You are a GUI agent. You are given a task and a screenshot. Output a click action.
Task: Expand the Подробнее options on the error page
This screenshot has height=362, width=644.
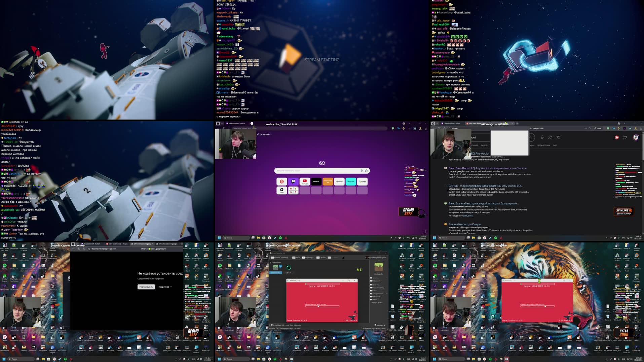click(164, 287)
